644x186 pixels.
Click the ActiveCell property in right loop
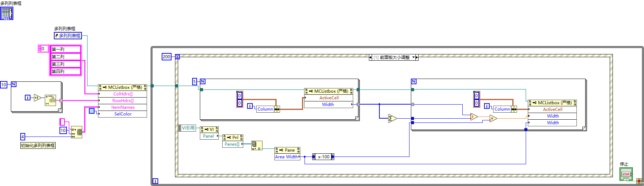coord(552,109)
